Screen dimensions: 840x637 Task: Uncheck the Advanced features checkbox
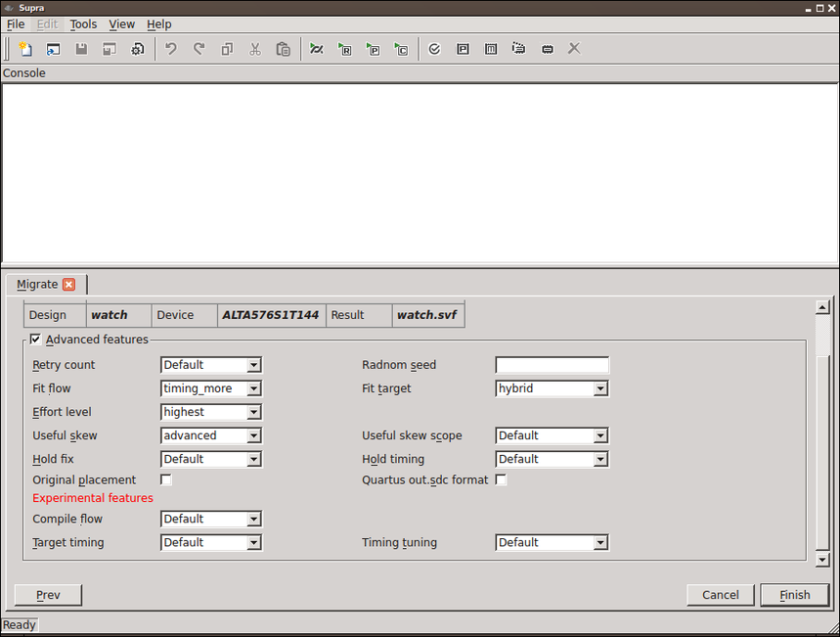tap(35, 339)
